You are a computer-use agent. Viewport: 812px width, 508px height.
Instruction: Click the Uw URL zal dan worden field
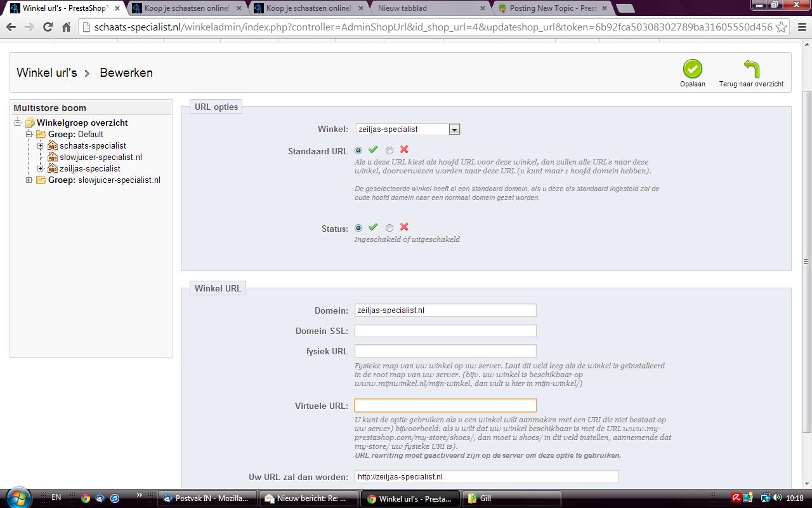pyautogui.click(x=487, y=477)
